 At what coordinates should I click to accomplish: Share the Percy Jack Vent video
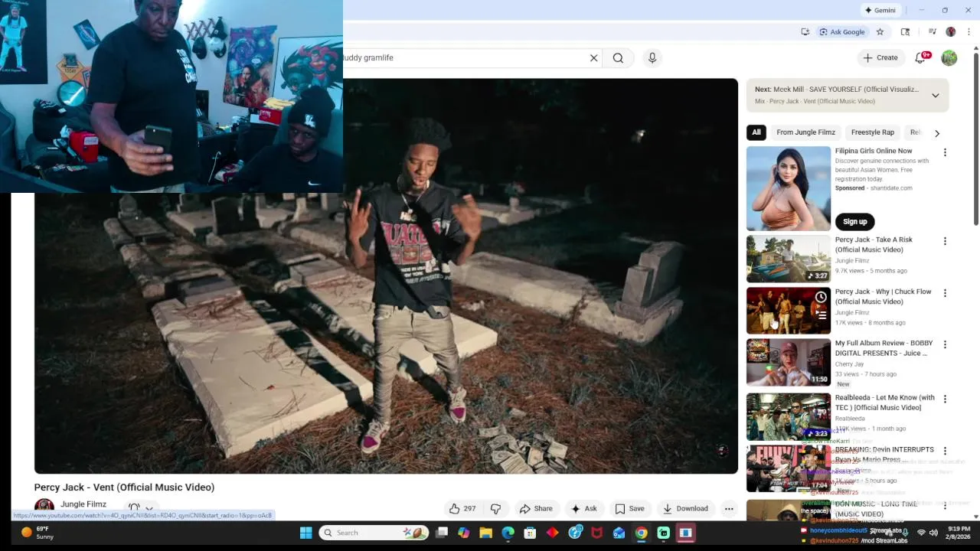(x=536, y=508)
